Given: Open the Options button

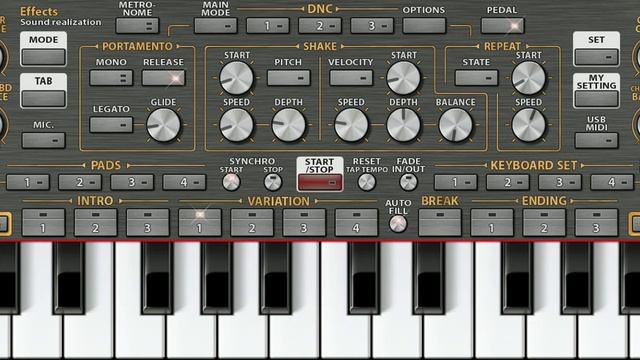Looking at the screenshot, I should pos(424,26).
